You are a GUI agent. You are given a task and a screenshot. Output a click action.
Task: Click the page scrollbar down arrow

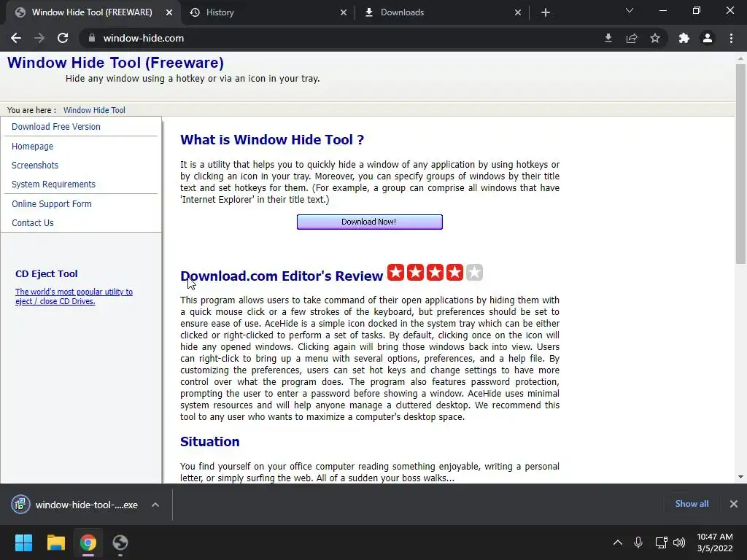click(740, 477)
